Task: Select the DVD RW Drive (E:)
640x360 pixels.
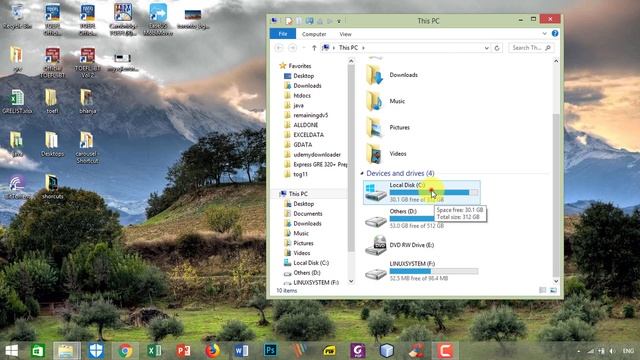Action: pyautogui.click(x=399, y=245)
